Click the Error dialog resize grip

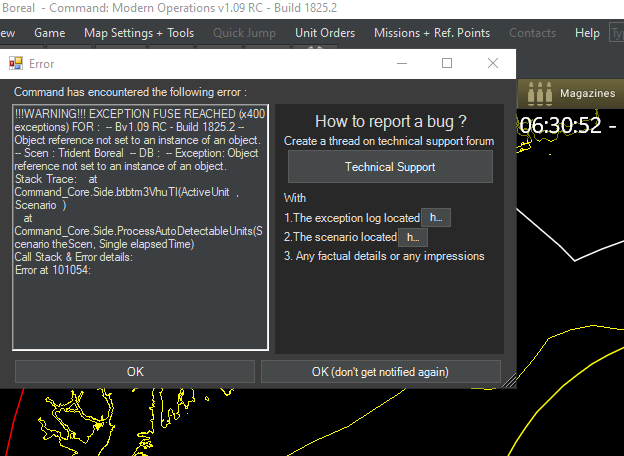[x=509, y=380]
